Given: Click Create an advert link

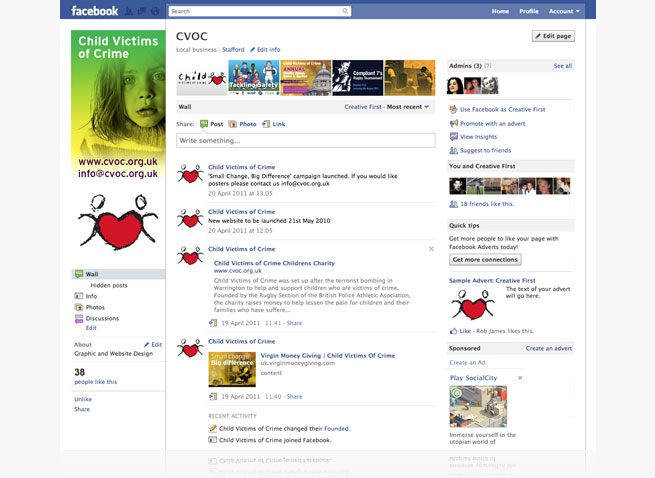Looking at the screenshot, I should click(549, 348).
